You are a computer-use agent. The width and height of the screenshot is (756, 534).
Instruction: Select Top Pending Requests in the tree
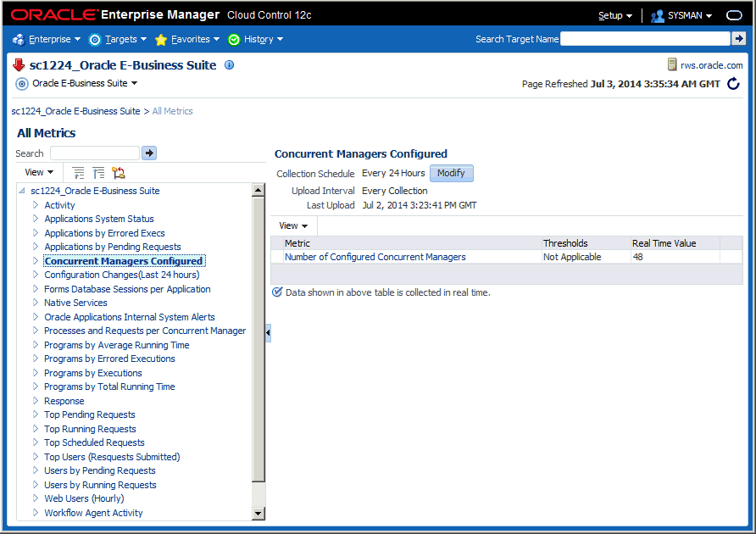[90, 414]
